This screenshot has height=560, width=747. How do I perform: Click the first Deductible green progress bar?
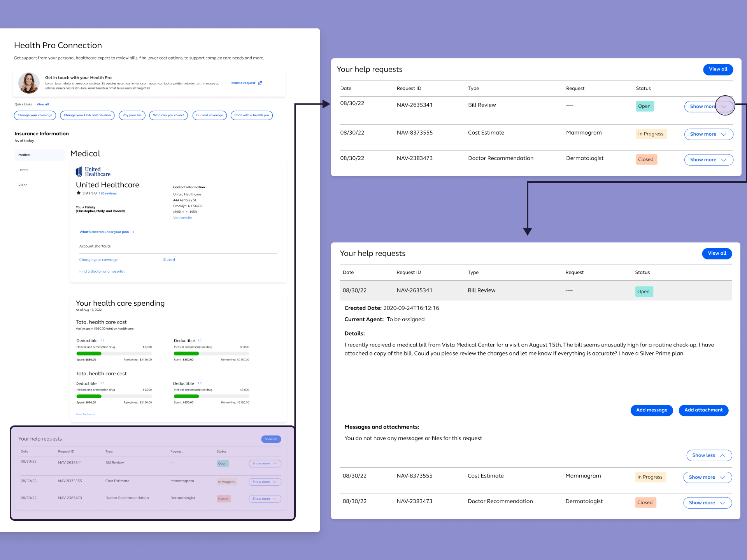(89, 353)
